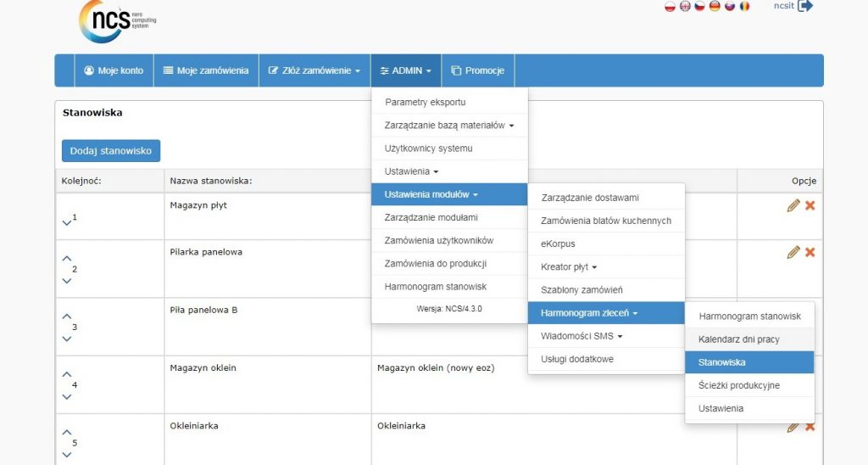Viewport: 868px width, 465px height.
Task: Choose the German flag language icon
Action: coord(715,6)
